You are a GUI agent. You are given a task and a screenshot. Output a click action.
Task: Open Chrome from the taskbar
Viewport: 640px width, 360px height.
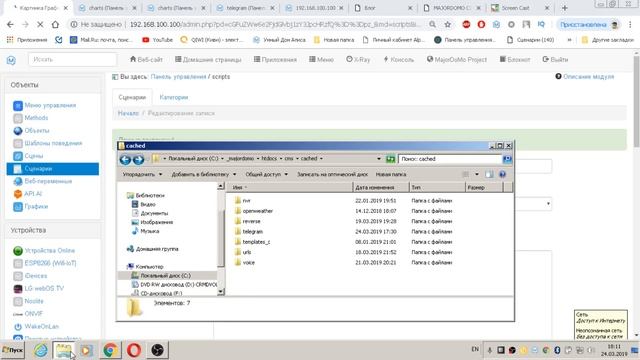[110, 350]
